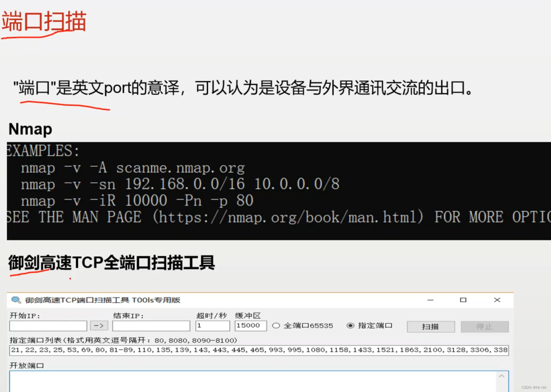Screen dimensions: 551x392
Task: Click the 'nmap -v -sn 192.168.0.0/16' line
Action: point(180,184)
